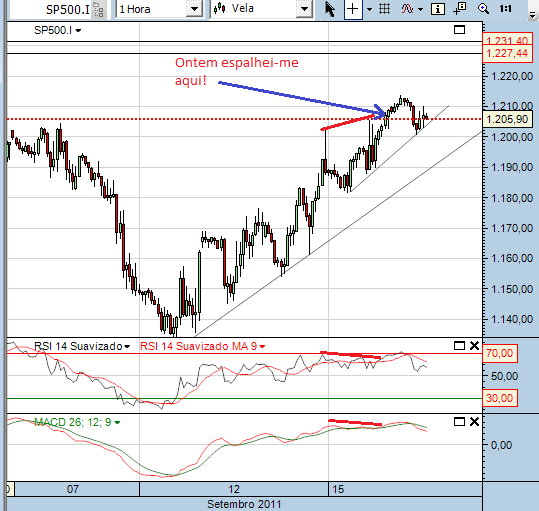The height and width of the screenshot is (511, 539).
Task: Activate the crosshair cursor tool
Action: click(353, 9)
